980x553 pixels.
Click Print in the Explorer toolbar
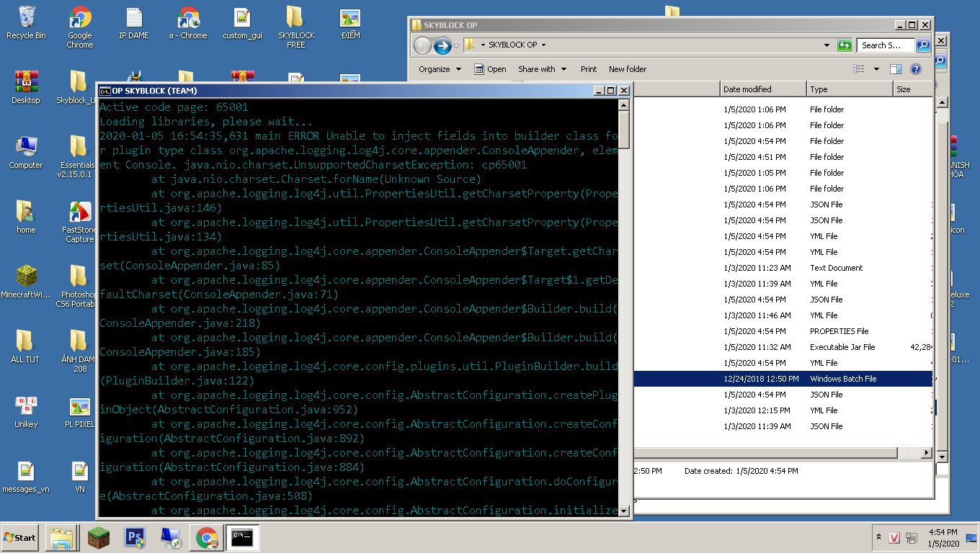click(589, 69)
